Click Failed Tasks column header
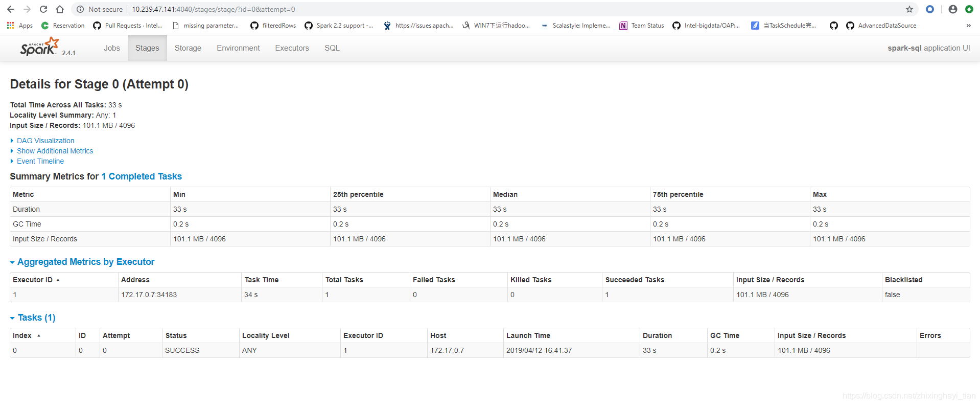This screenshot has height=405, width=980. [434, 280]
